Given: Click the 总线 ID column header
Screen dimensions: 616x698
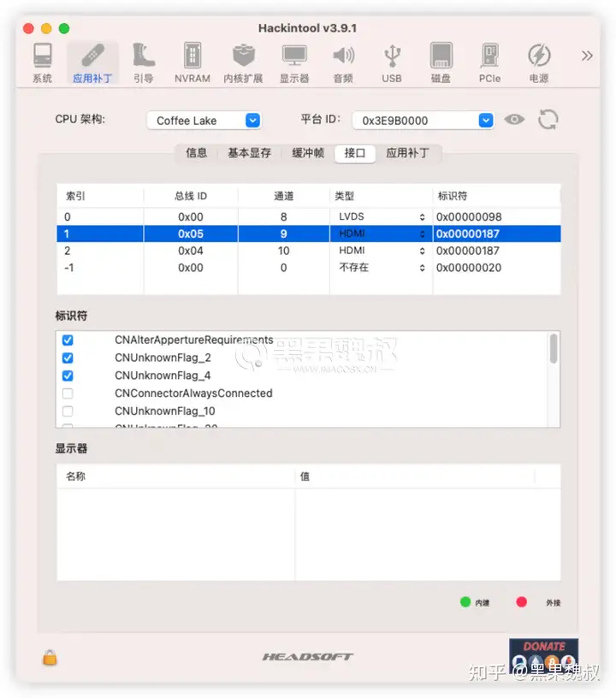Looking at the screenshot, I should point(191,196).
